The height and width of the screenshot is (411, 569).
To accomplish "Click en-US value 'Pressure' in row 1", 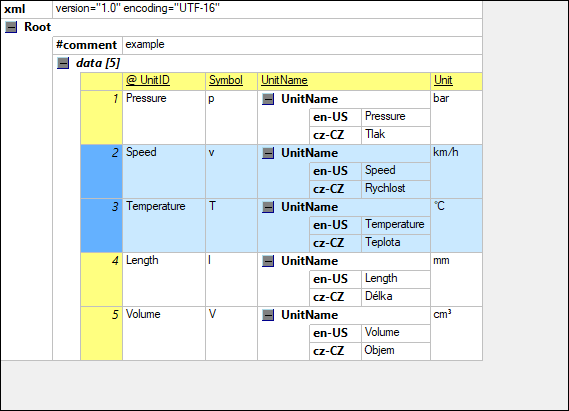I will point(396,117).
